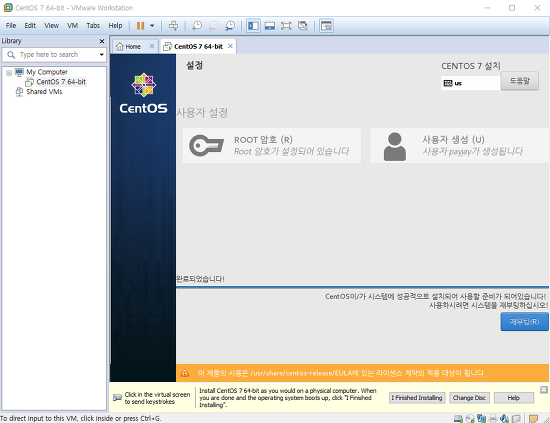Click the Change Disc button
This screenshot has height=423, width=550.
point(469,398)
